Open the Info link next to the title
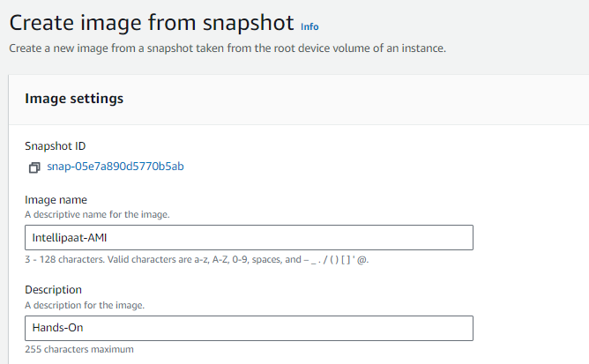Viewport: 589px width, 364px height. pos(309,26)
